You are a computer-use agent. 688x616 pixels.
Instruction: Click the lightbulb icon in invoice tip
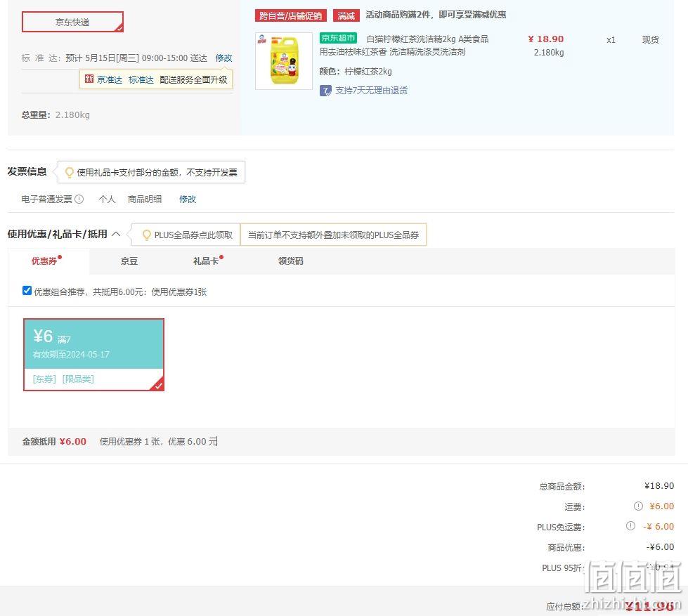(x=69, y=172)
